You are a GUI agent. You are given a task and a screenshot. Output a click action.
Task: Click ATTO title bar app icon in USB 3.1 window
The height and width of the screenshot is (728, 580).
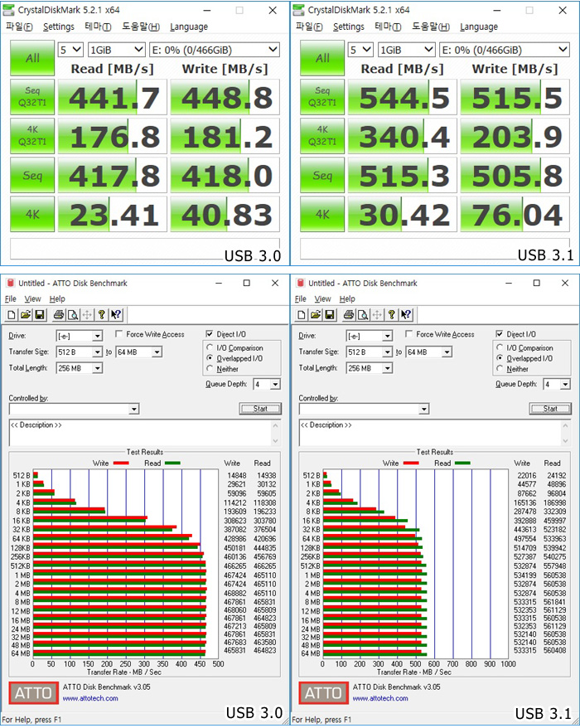tap(300, 284)
